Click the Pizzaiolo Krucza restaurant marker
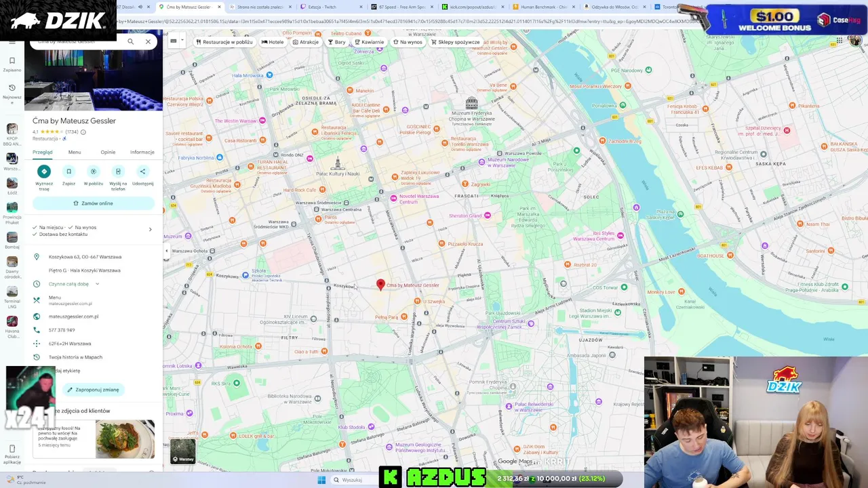 click(441, 243)
